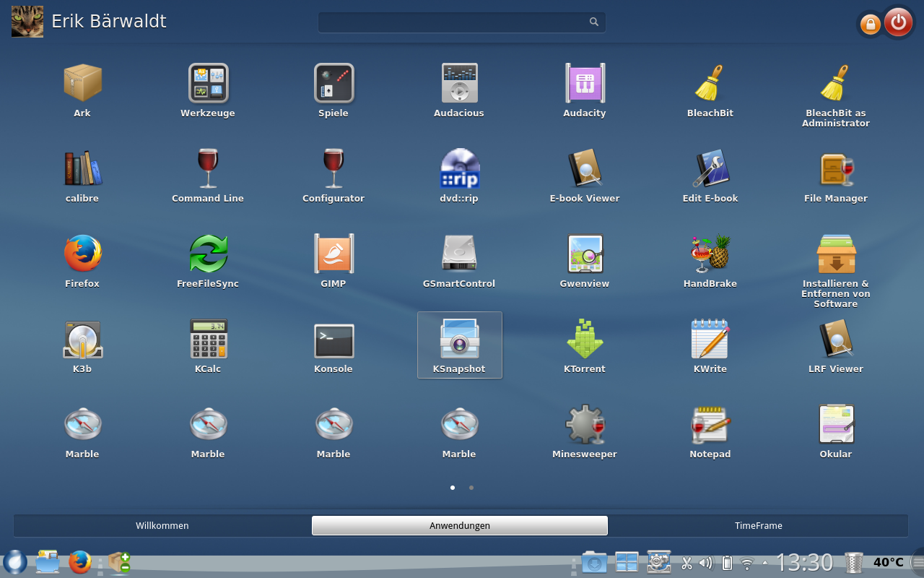924x578 pixels.
Task: Click the battery tray icon
Action: point(727,563)
